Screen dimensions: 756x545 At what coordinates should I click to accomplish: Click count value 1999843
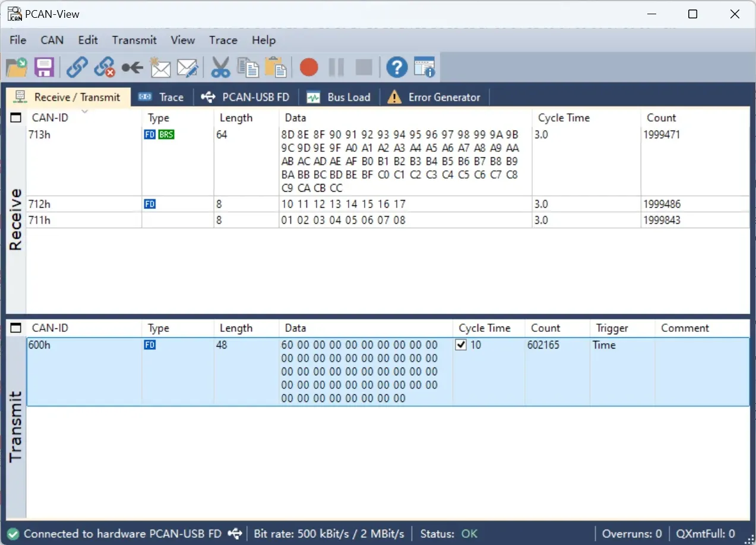click(662, 220)
